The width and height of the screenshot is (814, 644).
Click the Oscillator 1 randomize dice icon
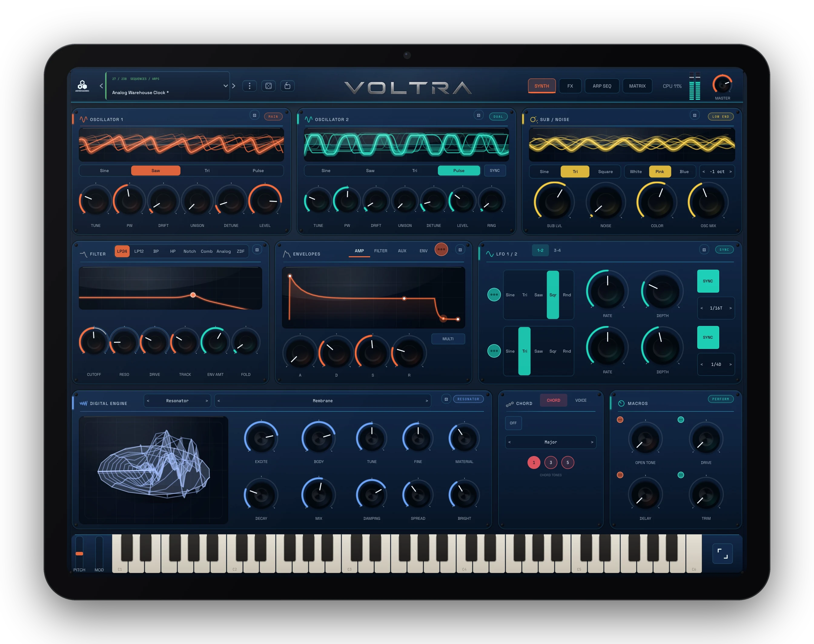pos(255,116)
